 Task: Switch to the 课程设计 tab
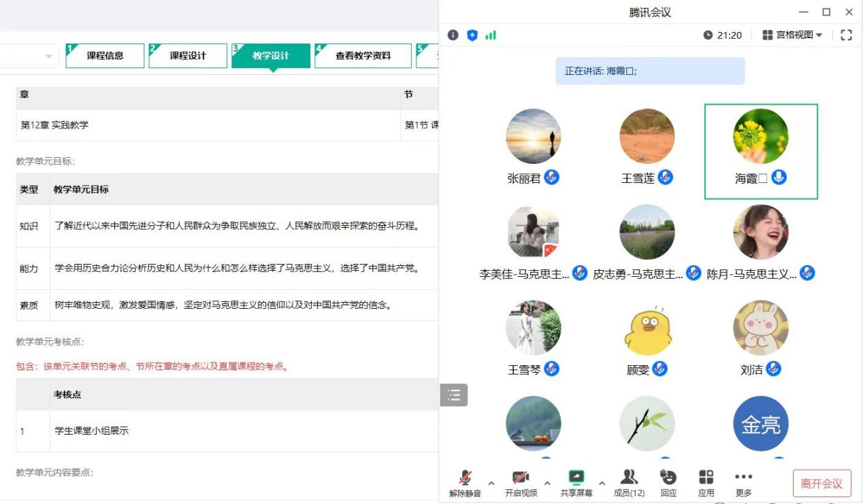pyautogui.click(x=188, y=56)
